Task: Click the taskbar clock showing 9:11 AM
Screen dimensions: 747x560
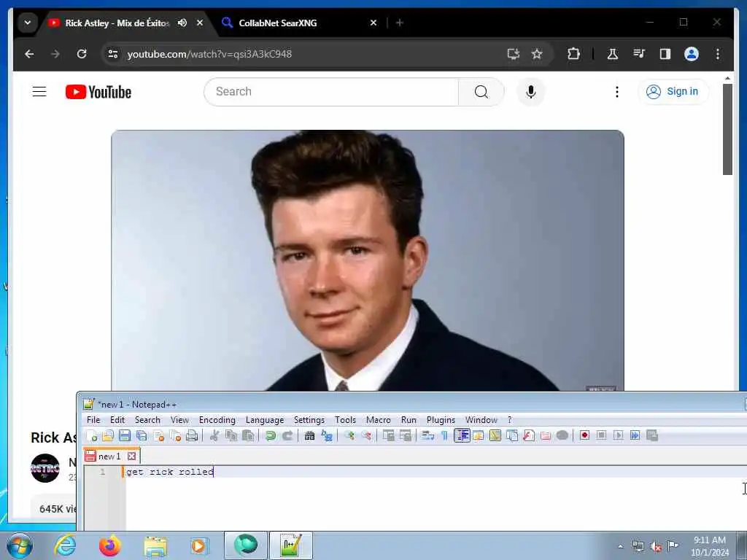Action: [x=710, y=545]
